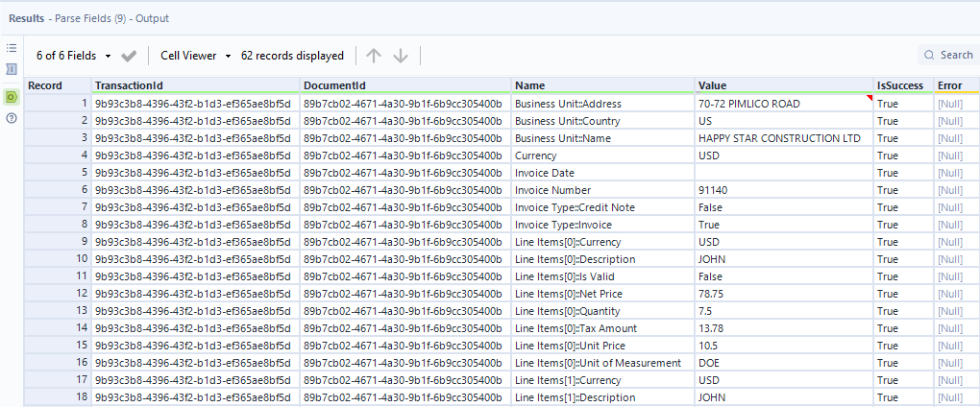Click the 'Currency' name cell in row 4
This screenshot has height=407, width=980.
click(x=603, y=156)
